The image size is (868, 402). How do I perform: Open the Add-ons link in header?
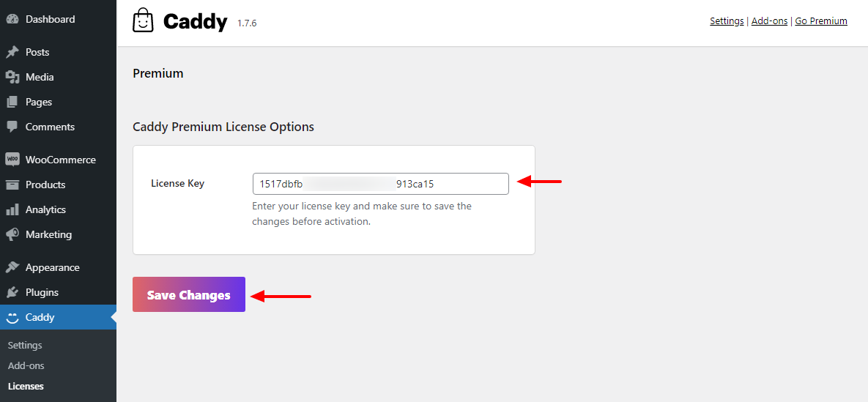[769, 21]
